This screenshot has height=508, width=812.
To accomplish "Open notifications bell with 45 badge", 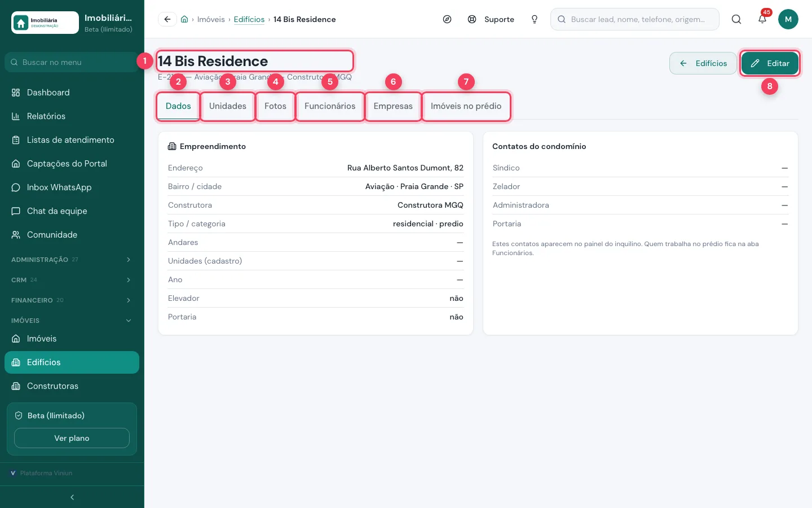I will click(762, 19).
